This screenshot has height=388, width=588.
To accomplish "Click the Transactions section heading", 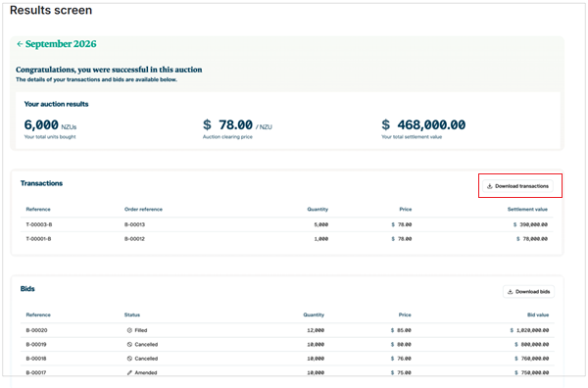I will (41, 183).
